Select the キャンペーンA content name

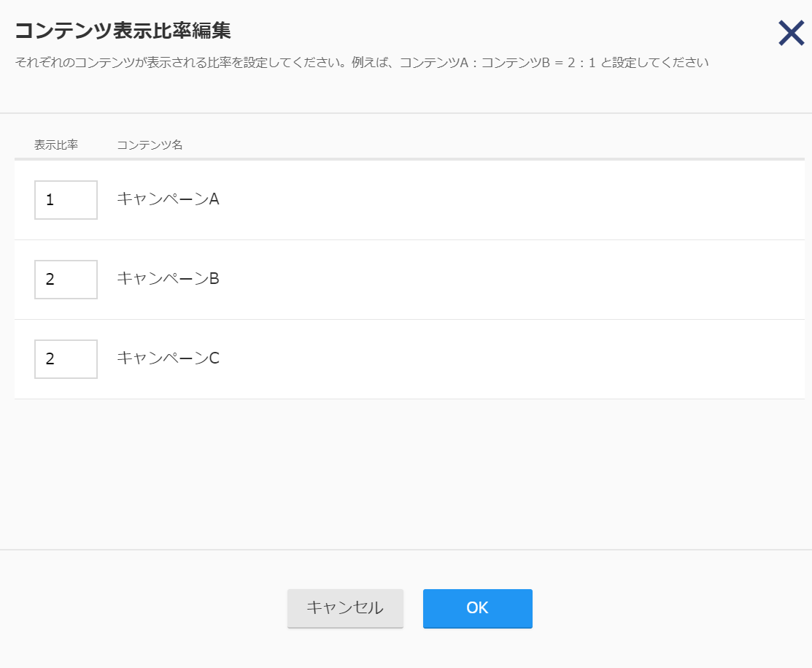coord(168,199)
